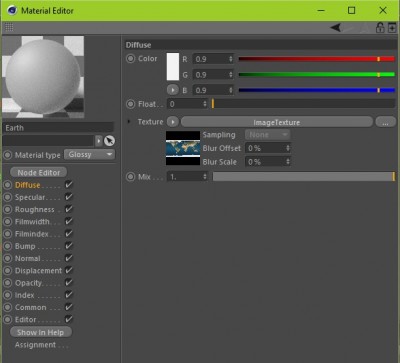The width and height of the screenshot is (400, 363).
Task: Click the Node Editor button
Action: click(39, 173)
